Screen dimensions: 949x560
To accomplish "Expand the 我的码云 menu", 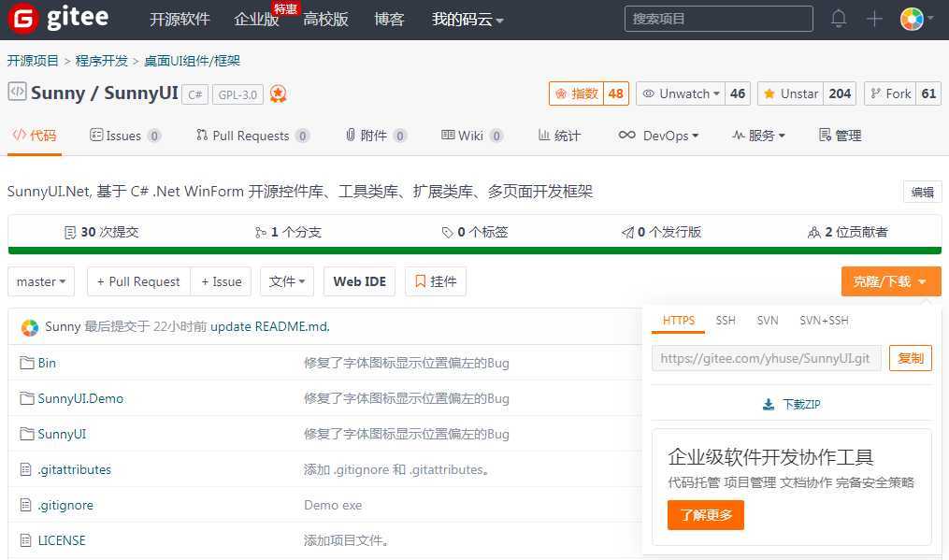I will pos(467,20).
